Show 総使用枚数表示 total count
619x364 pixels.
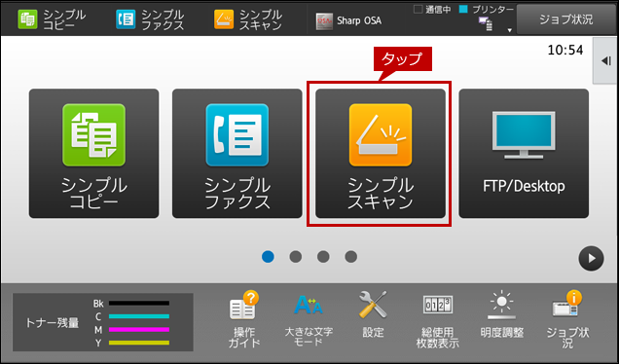[x=437, y=320]
